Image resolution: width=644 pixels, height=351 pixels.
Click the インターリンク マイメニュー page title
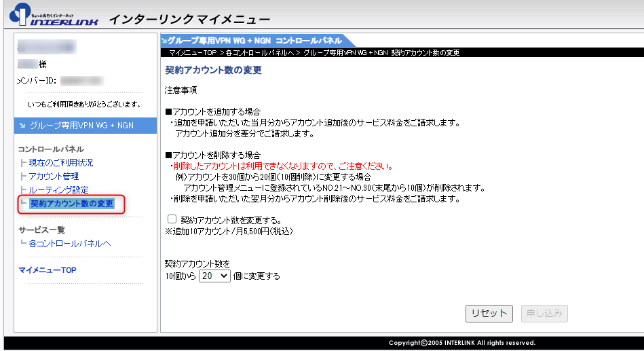click(x=189, y=18)
